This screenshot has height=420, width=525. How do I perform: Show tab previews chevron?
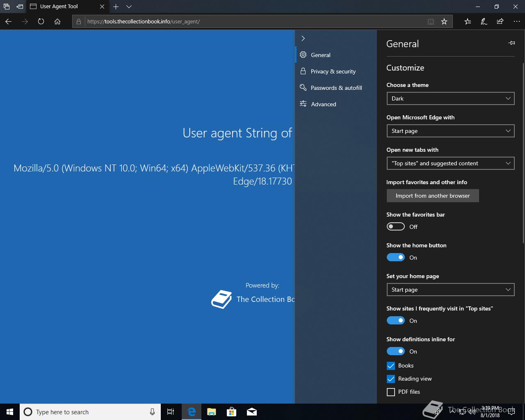129,7
